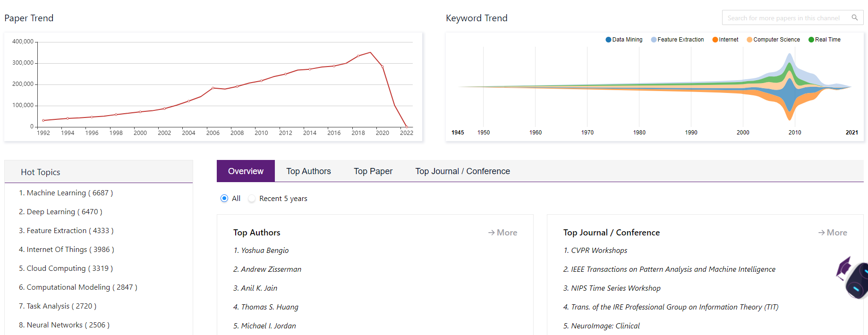The width and height of the screenshot is (868, 335).
Task: Toggle the Computer Science legend entry
Action: [x=773, y=40]
